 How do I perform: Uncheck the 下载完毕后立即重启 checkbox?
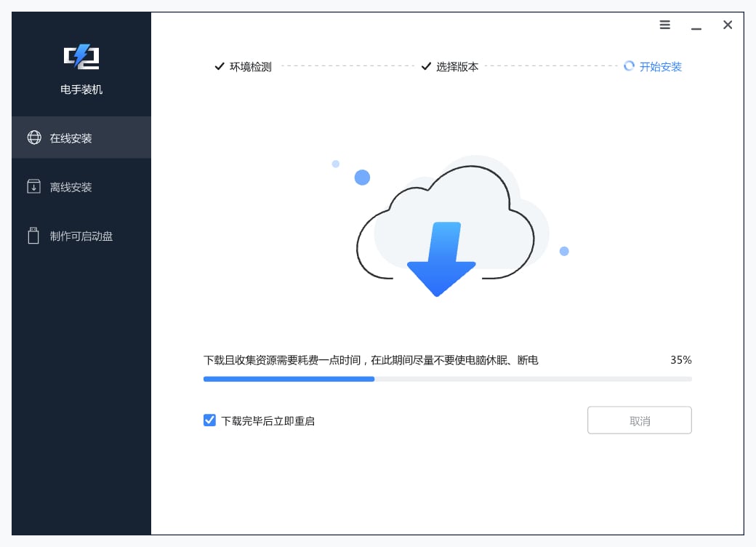click(209, 420)
